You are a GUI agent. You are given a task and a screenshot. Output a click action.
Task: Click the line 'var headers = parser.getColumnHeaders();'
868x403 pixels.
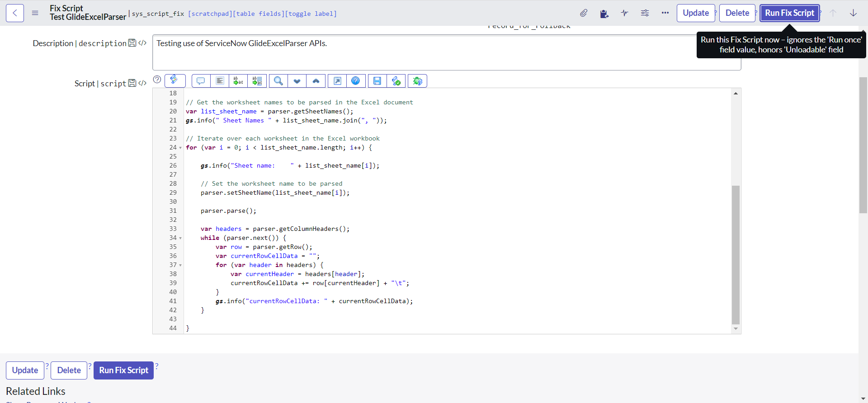[x=275, y=229]
